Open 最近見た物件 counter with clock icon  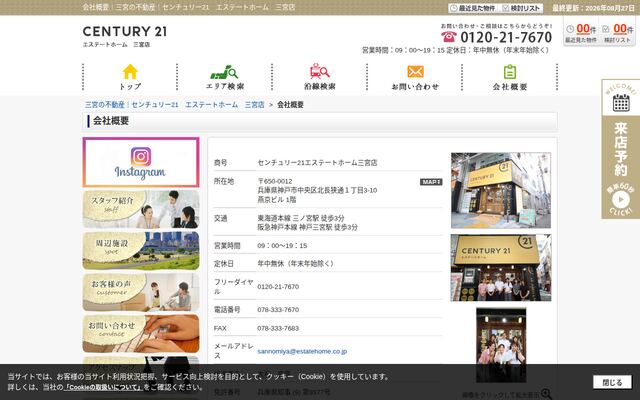[581, 33]
